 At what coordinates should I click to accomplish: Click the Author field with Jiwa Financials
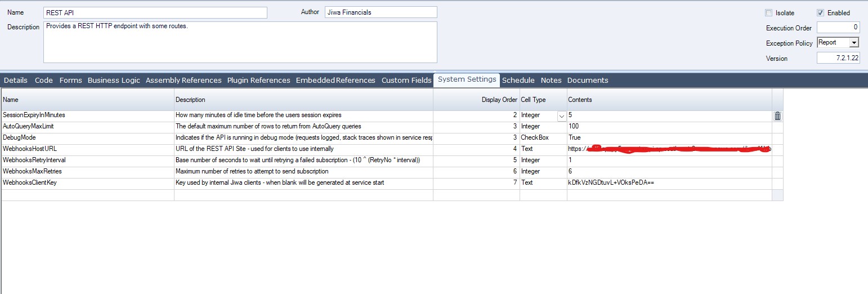coord(381,12)
